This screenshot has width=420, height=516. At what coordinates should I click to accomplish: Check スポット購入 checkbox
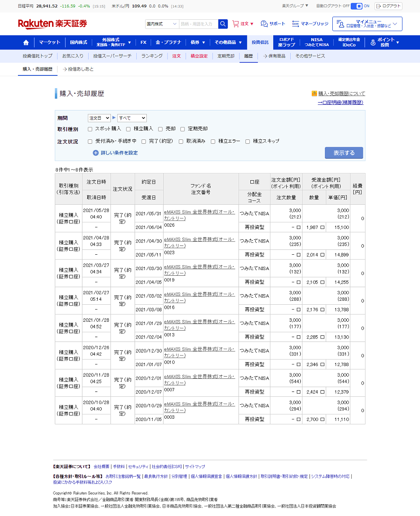pos(90,129)
